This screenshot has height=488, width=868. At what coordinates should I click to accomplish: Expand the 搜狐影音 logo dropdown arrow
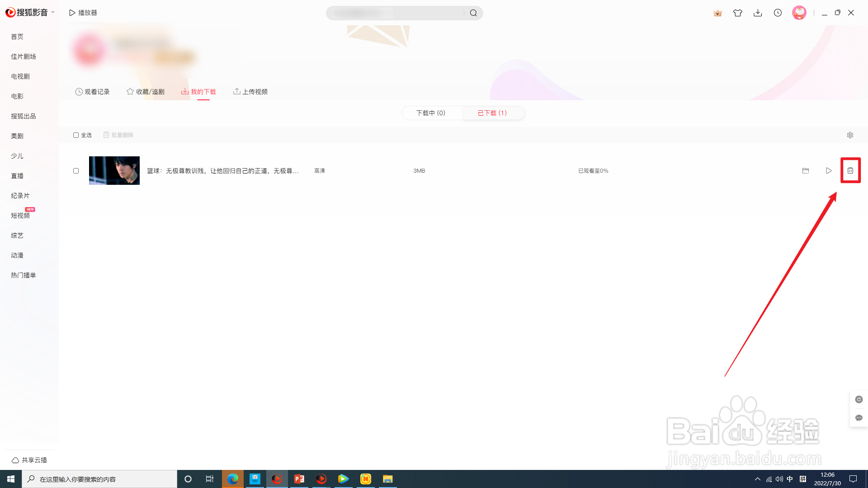point(53,12)
